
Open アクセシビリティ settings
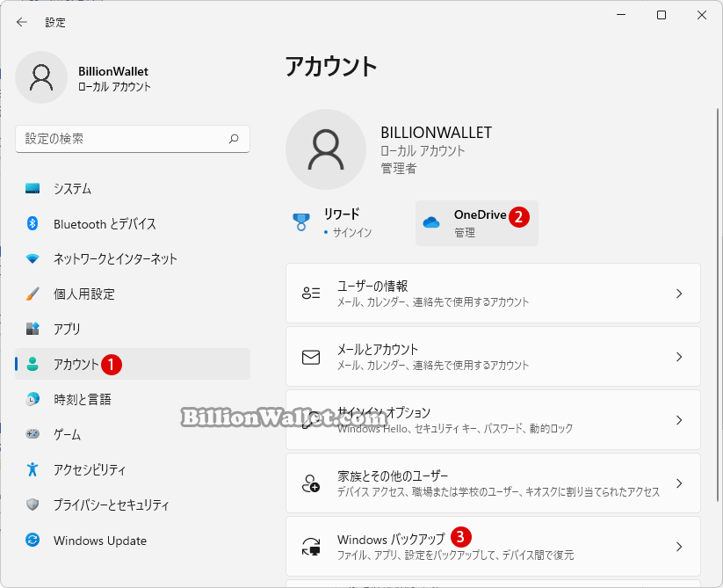(133, 469)
